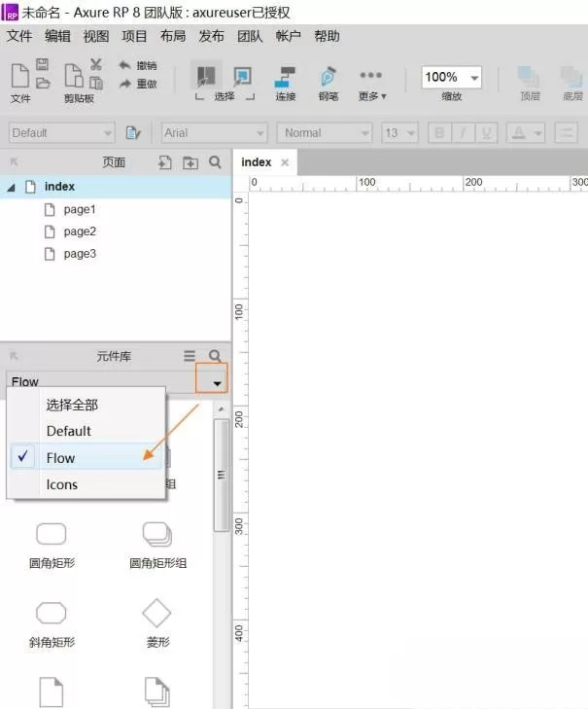Select page2 in the pages tree
588x709 pixels.
pos(80,231)
